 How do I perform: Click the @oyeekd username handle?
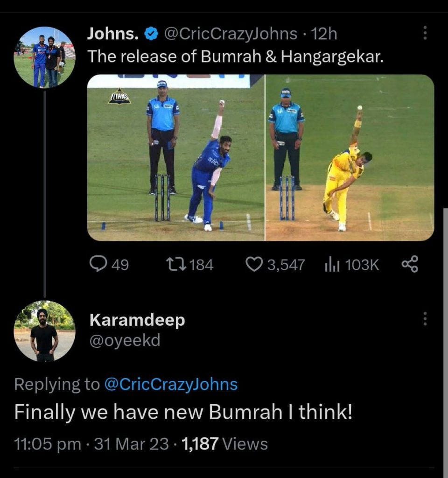tap(124, 340)
